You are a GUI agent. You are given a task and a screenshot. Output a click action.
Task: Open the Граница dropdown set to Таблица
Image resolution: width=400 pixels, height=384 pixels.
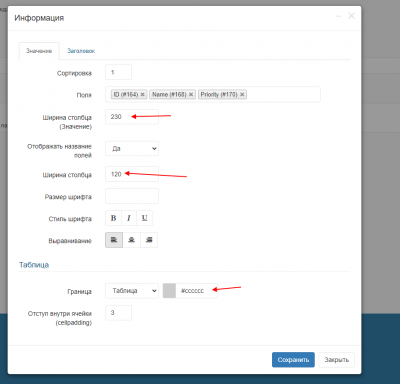pos(132,291)
